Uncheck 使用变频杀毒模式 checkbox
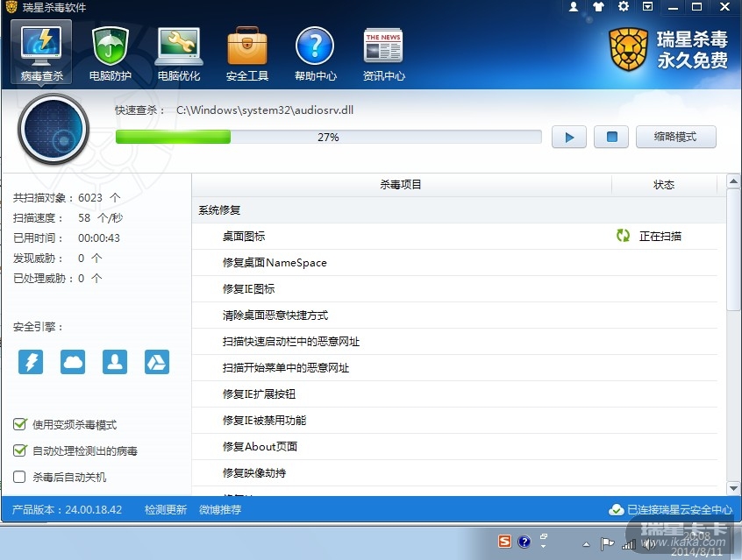 [x=20, y=424]
